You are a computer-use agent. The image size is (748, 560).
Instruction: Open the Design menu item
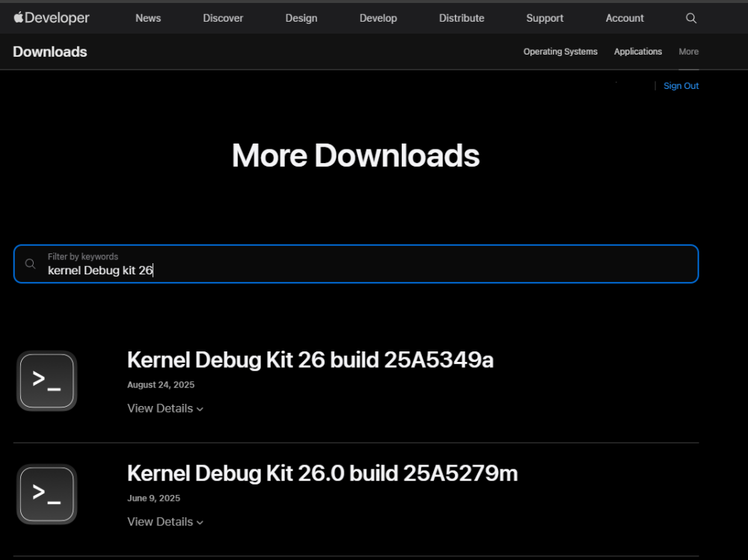(x=301, y=18)
